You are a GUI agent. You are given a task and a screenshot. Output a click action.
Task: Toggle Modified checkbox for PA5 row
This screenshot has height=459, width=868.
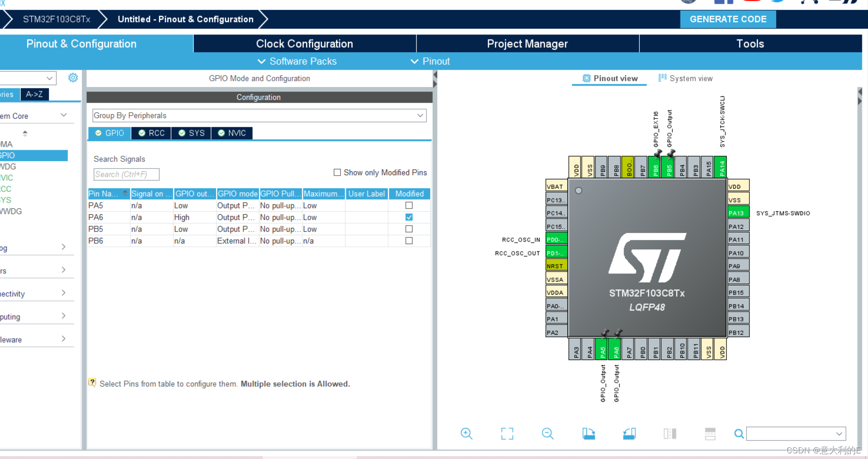click(409, 205)
